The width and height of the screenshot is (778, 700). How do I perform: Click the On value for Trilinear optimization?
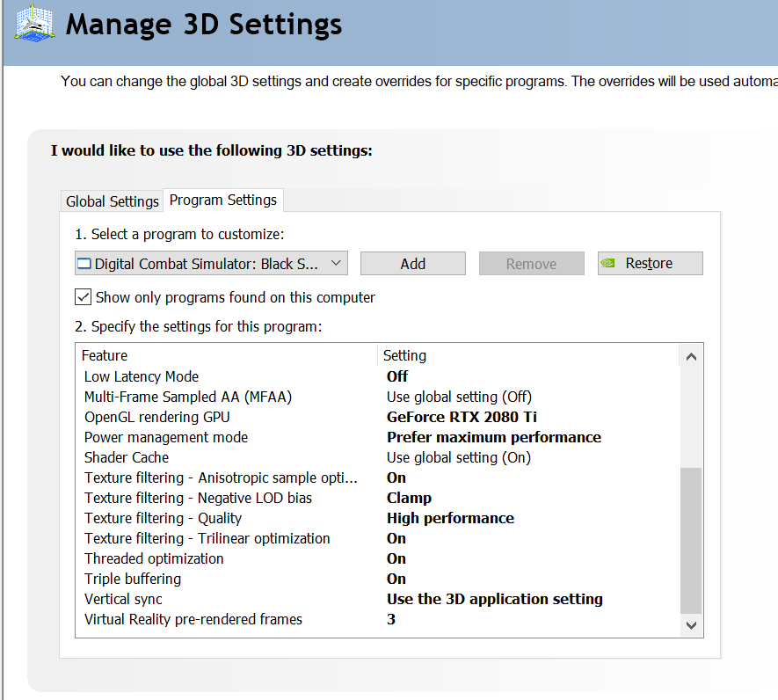396,539
